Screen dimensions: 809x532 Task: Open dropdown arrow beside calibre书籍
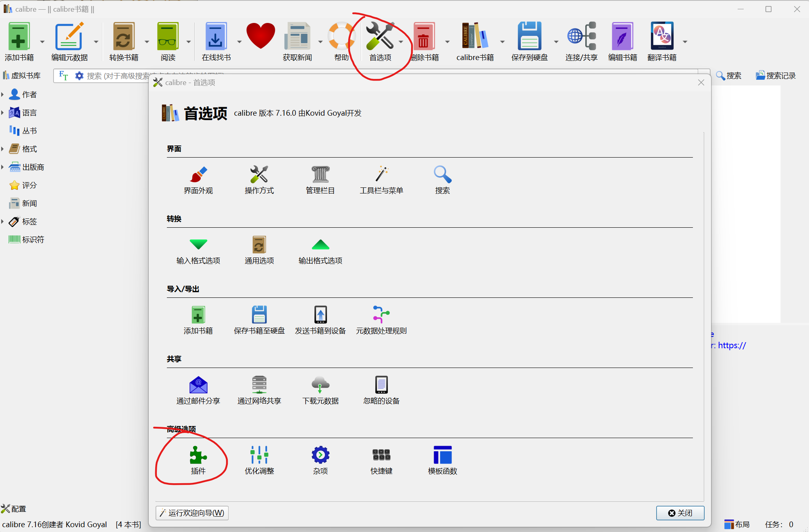pyautogui.click(x=502, y=42)
